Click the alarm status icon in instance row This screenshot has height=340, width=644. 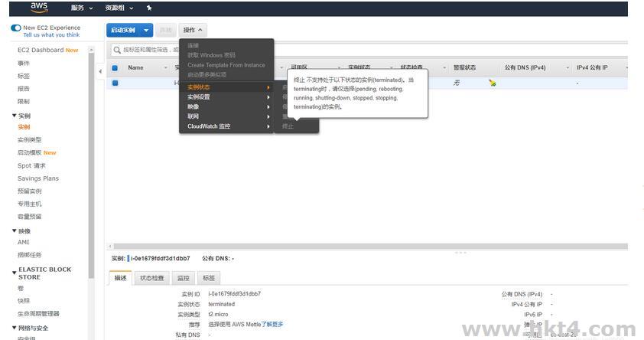click(492, 83)
